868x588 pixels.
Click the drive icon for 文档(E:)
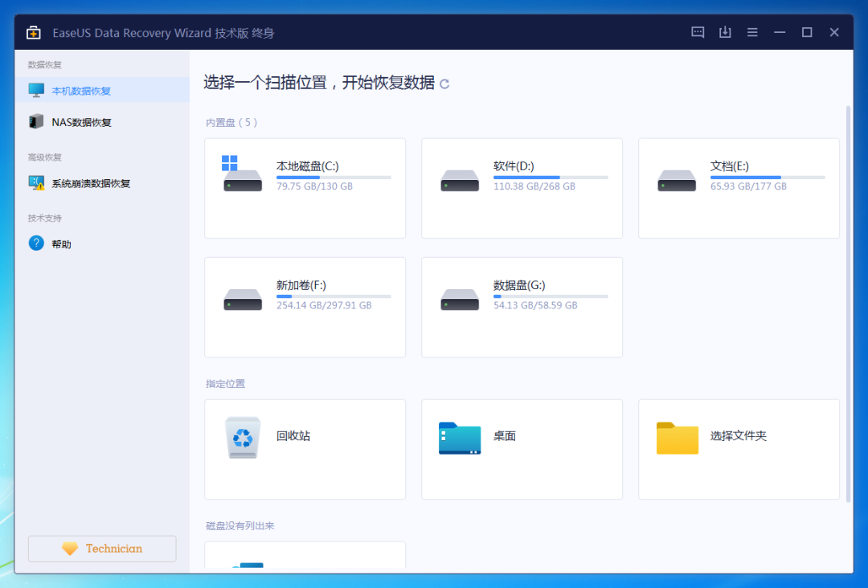677,181
